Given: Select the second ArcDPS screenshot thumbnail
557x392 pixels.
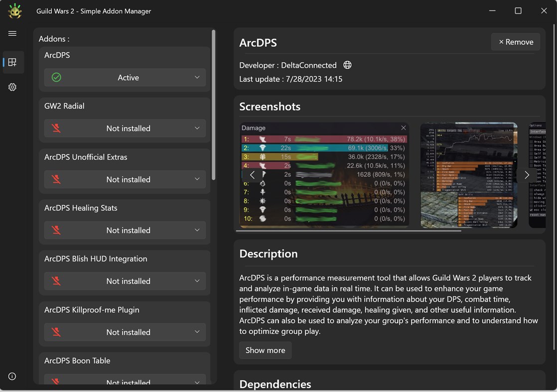Looking at the screenshot, I should pyautogui.click(x=468, y=175).
